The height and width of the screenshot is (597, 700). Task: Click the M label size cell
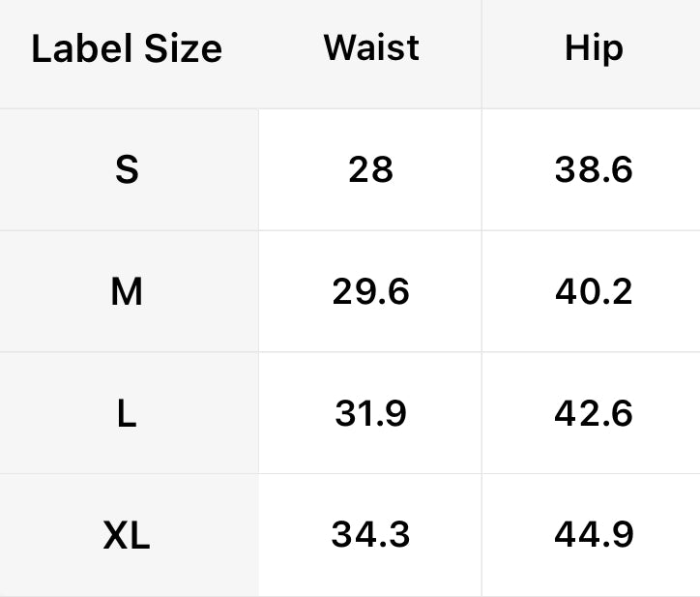[x=127, y=291]
